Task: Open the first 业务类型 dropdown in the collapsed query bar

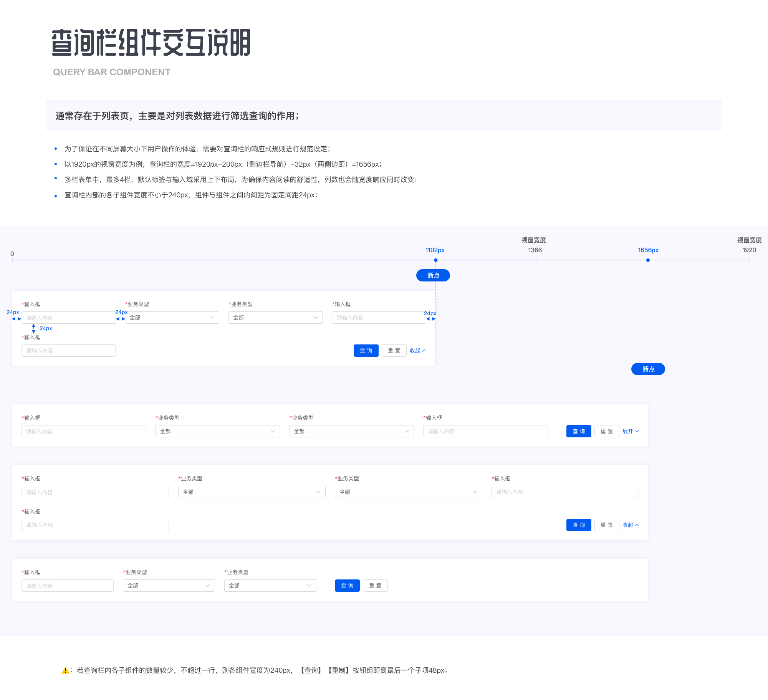Action: coord(218,431)
